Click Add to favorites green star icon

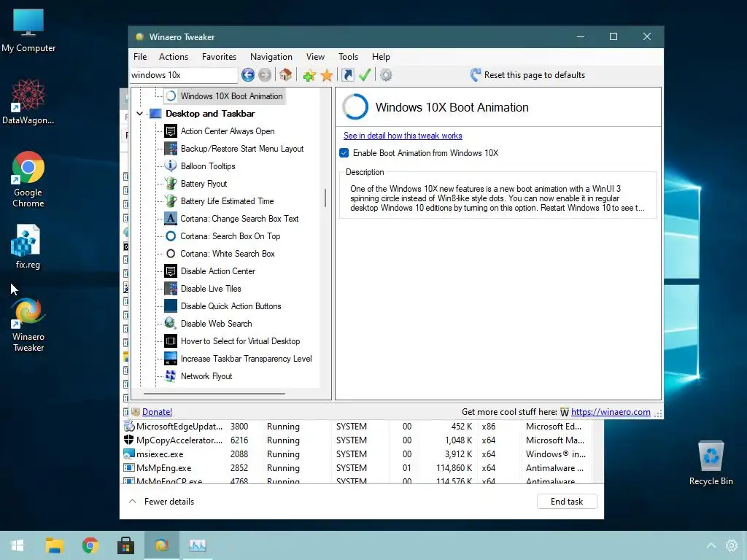pos(309,75)
